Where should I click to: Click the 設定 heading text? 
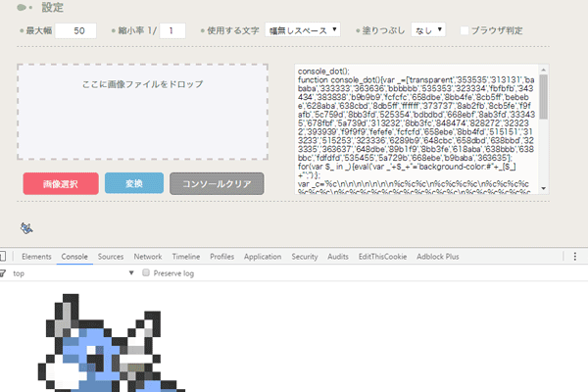53,7
